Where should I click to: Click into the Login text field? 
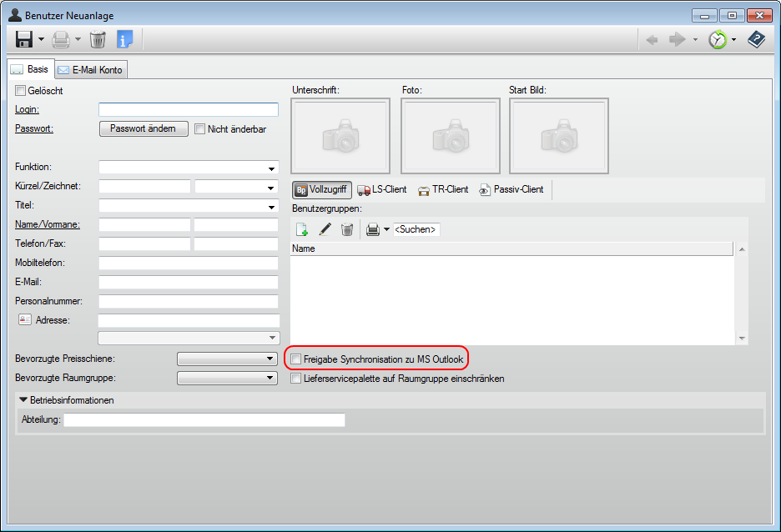(188, 110)
